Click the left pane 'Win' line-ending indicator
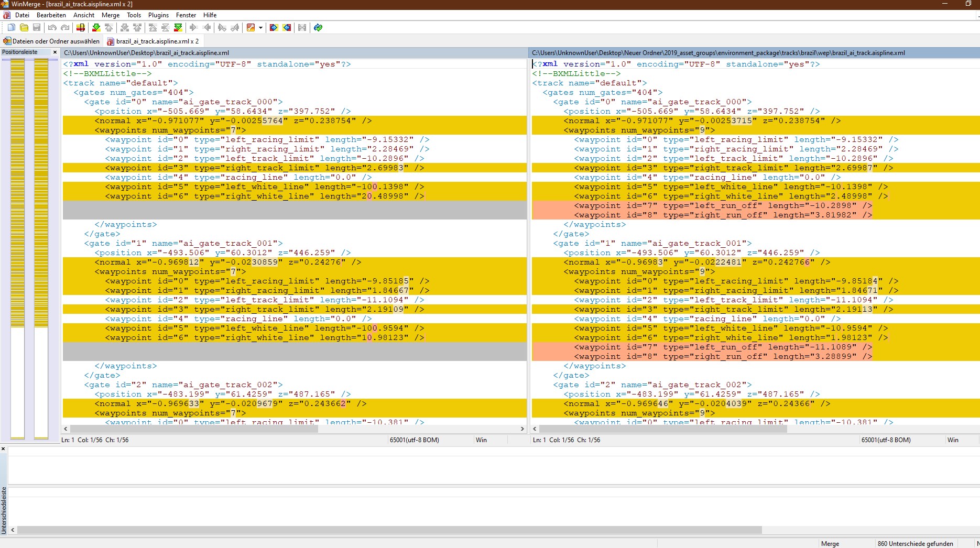This screenshot has height=548, width=980. pos(481,440)
